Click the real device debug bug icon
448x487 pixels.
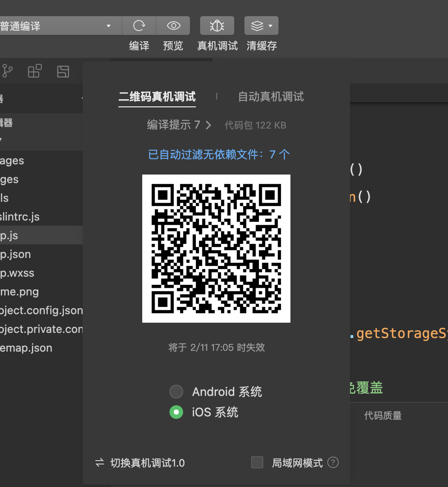click(217, 26)
